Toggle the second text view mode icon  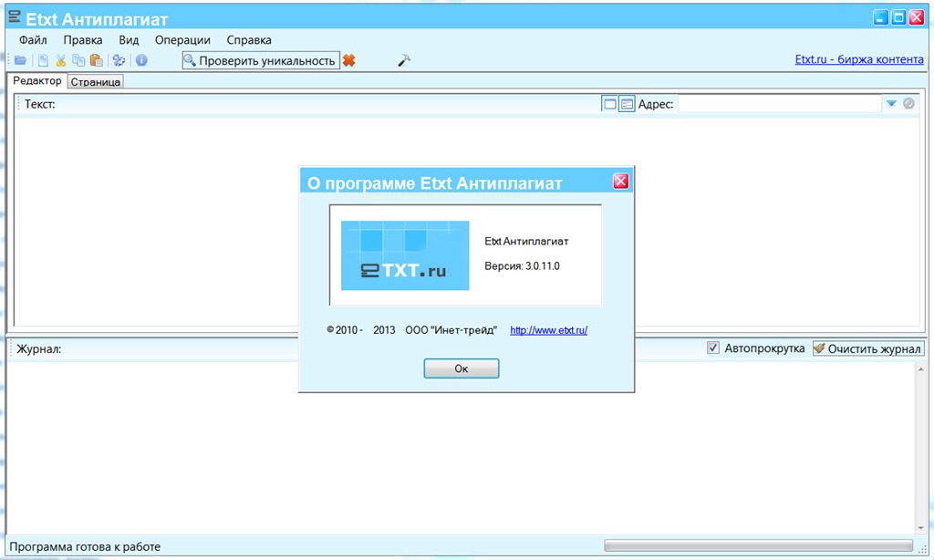point(627,104)
